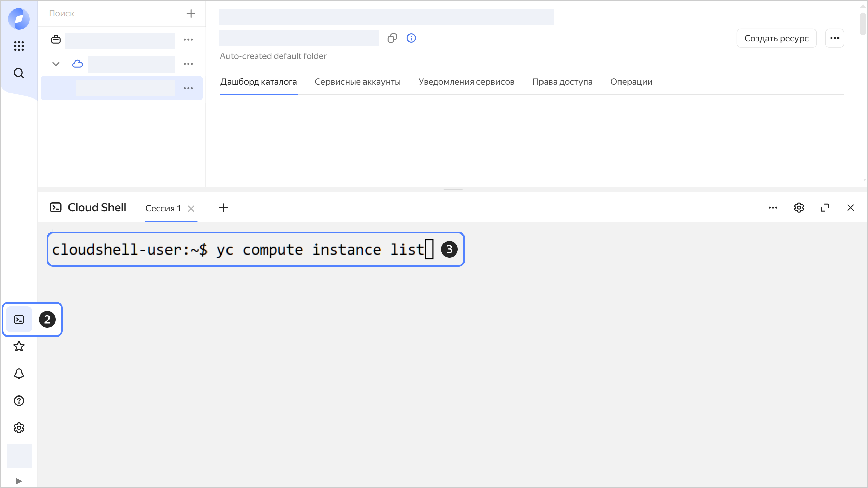Screen dimensions: 868x488
Task: Expand the sidebar with bottom arrow
Action: [x=19, y=481]
